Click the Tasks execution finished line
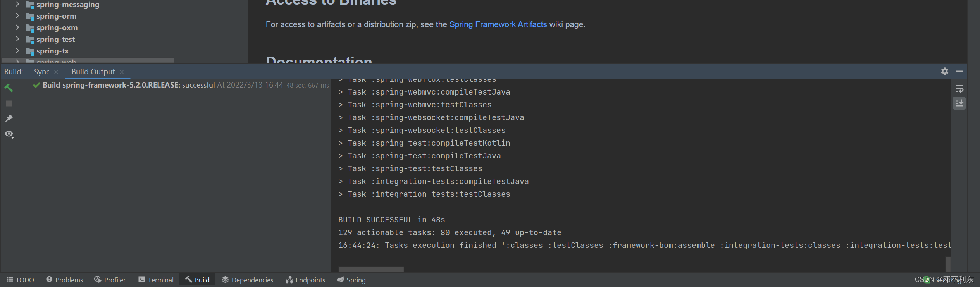Viewport: 980px width, 287px height. (644, 246)
